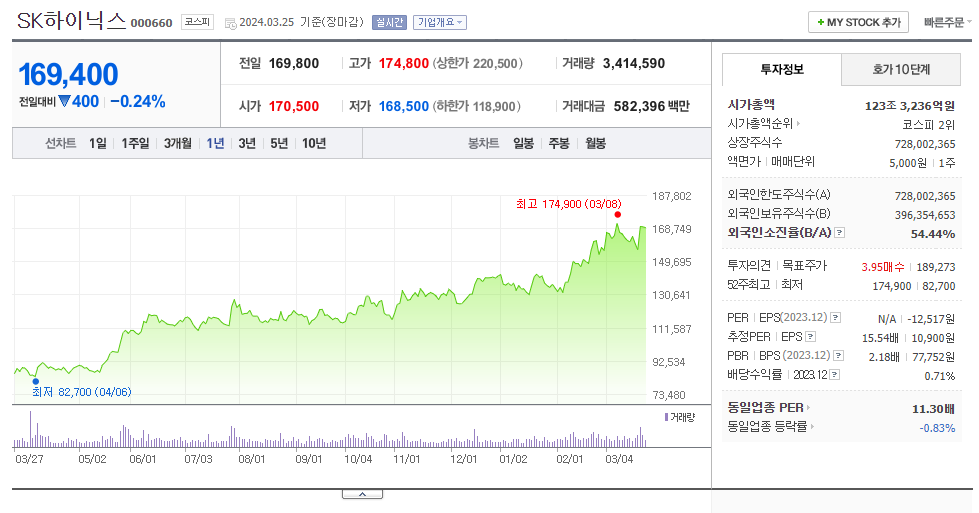
Task: Select the 3개월 line chart period
Action: point(178,144)
